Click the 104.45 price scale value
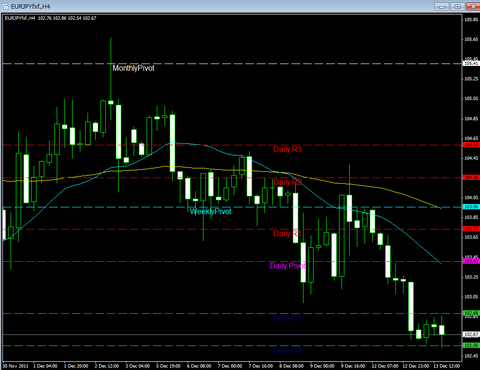 (471, 158)
